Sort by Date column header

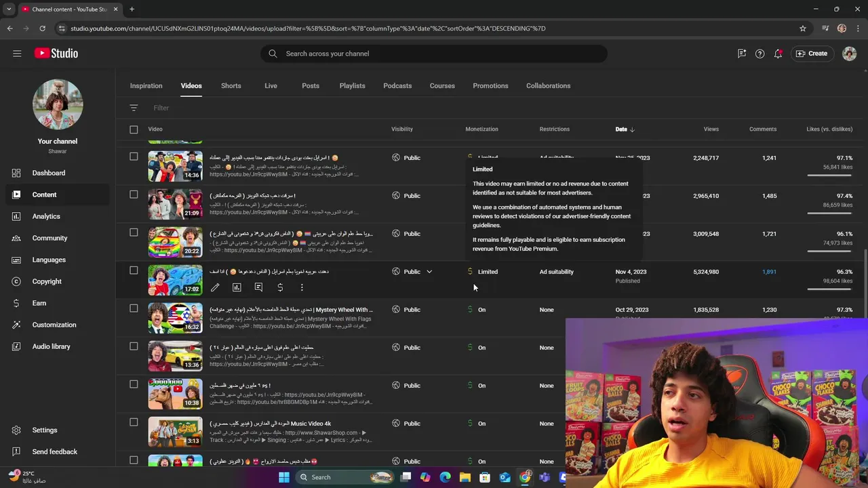pyautogui.click(x=625, y=129)
